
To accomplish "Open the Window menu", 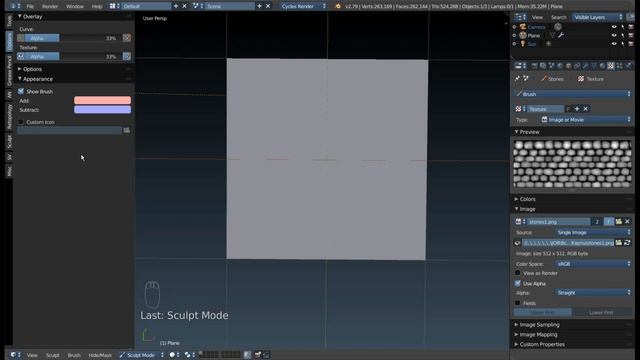I will pyautogui.click(x=75, y=7).
